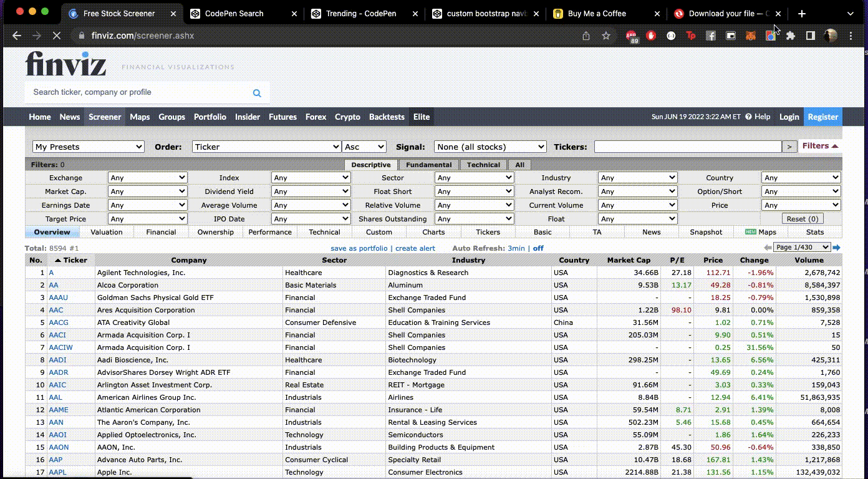Image resolution: width=868 pixels, height=479 pixels.
Task: Click the Reset (0) button
Action: coord(803,219)
